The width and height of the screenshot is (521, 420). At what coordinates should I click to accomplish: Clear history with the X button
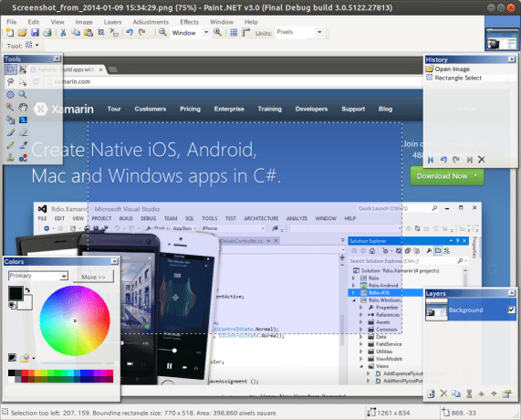[482, 160]
